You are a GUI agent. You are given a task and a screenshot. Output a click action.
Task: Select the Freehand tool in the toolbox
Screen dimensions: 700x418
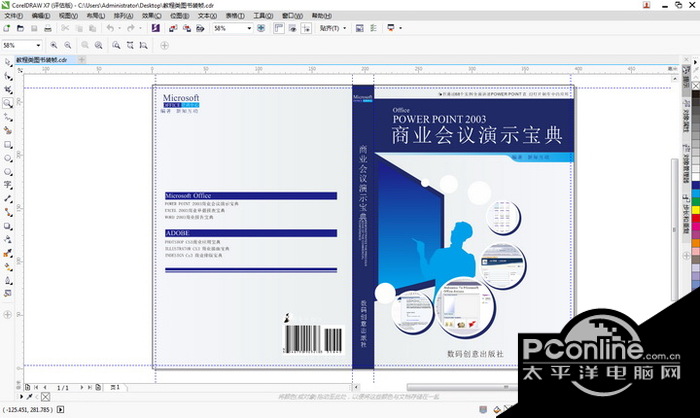point(8,117)
